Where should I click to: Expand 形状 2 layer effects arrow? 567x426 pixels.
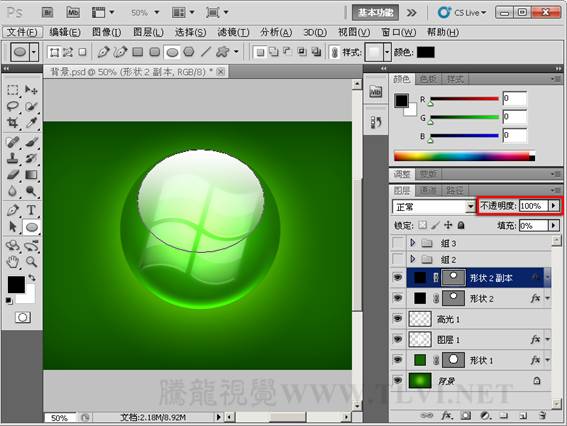pyautogui.click(x=547, y=298)
